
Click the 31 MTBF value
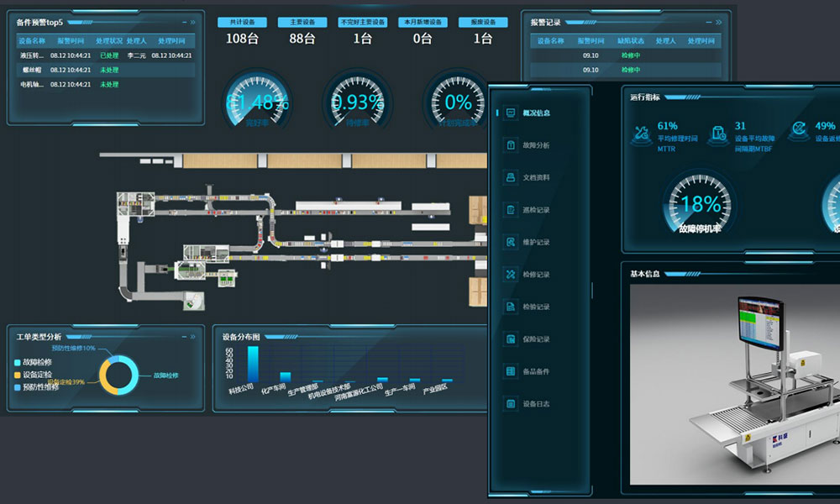(x=740, y=126)
